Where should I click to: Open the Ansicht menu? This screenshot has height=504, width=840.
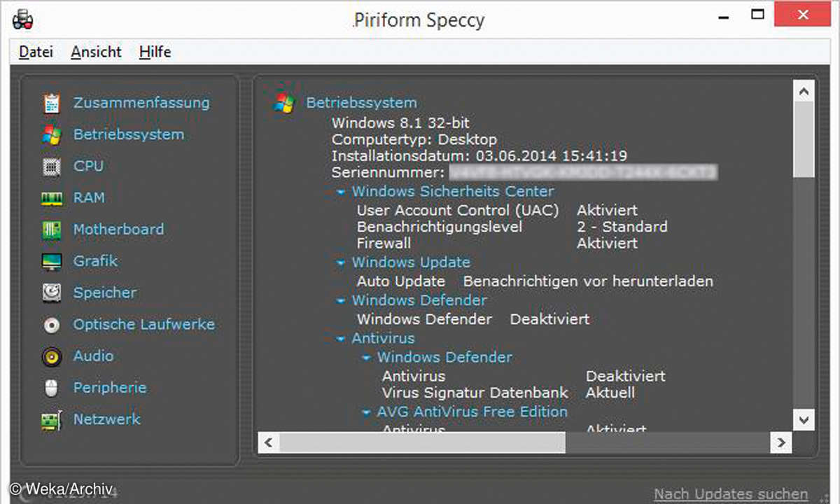pyautogui.click(x=97, y=52)
